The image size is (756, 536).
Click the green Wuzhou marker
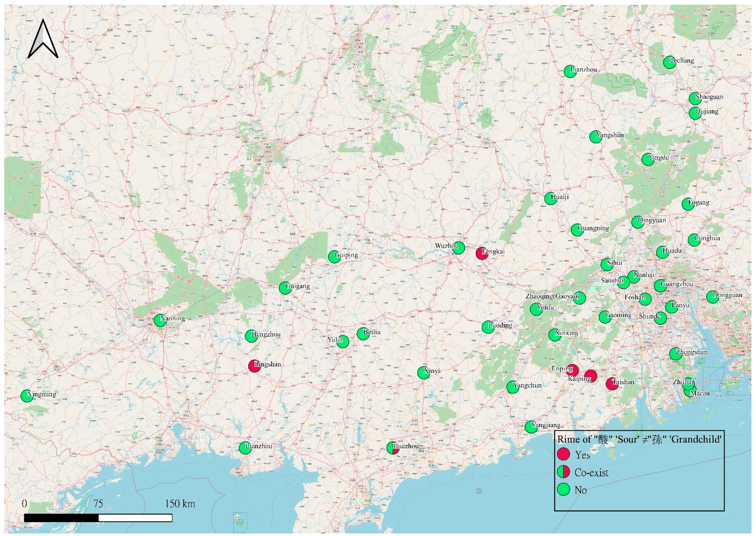[x=458, y=248]
